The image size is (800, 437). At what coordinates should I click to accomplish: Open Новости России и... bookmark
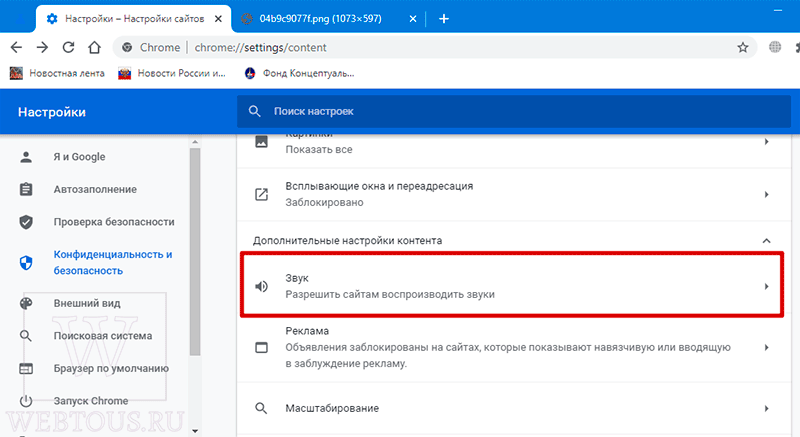click(172, 73)
